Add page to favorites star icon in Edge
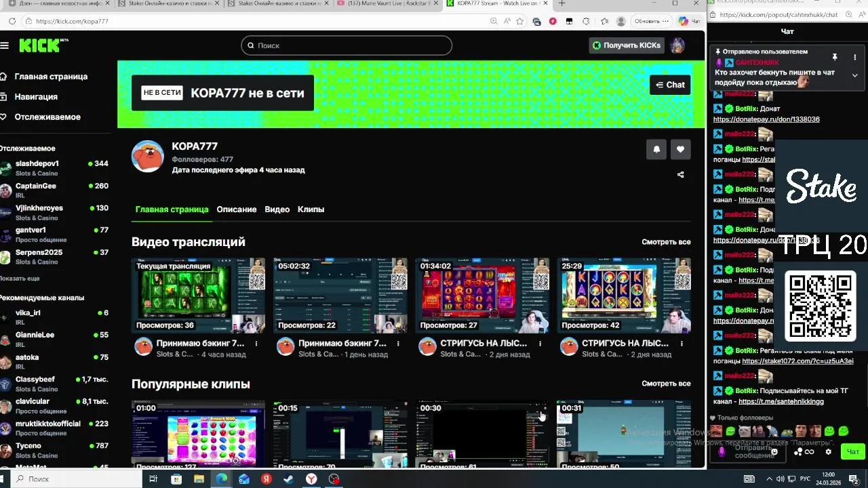 coord(520,21)
